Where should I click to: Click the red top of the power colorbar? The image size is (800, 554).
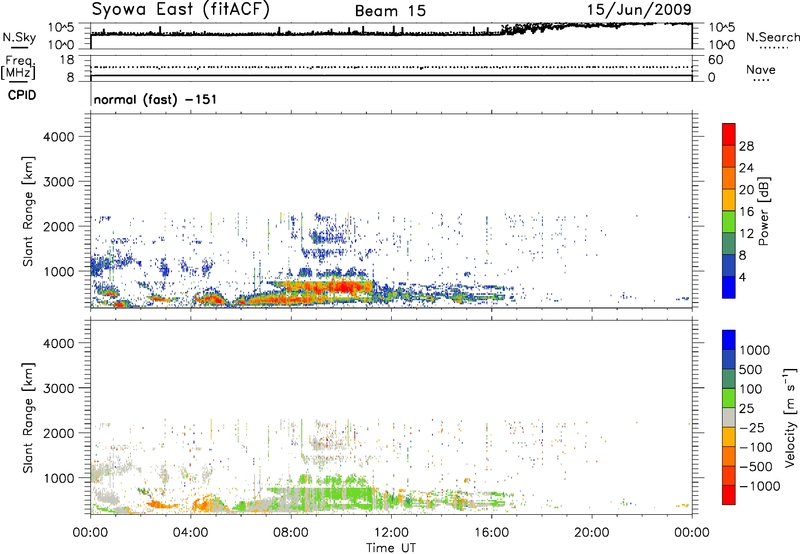[729, 134]
